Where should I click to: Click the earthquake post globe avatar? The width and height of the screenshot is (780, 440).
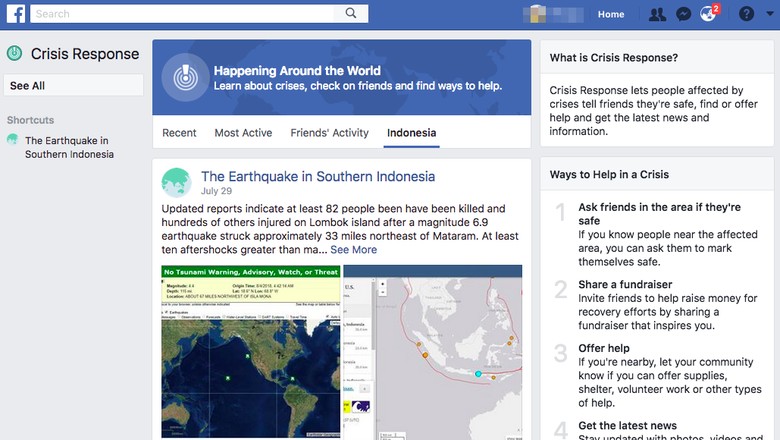(176, 182)
